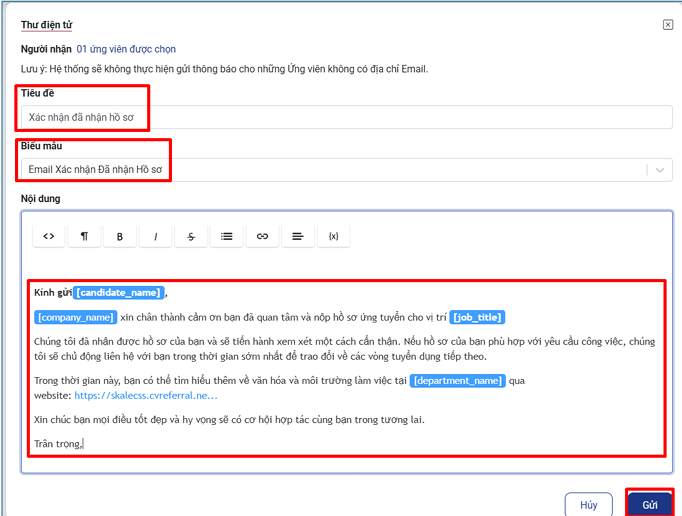Select the [candidate_name] variable tag
This screenshot has height=516, width=682.
click(x=118, y=293)
